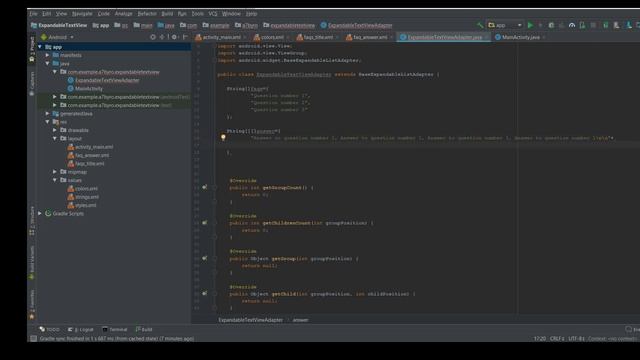Click the override gutter icon beside getGroup
The image size is (640, 360).
(204, 258)
